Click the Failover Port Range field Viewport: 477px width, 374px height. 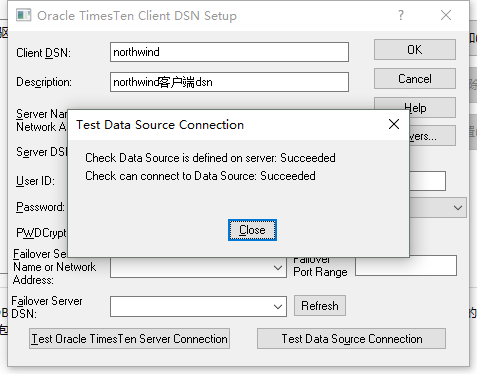[x=406, y=266]
